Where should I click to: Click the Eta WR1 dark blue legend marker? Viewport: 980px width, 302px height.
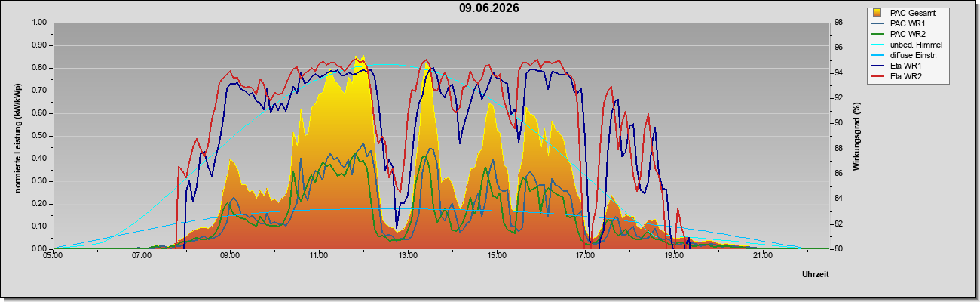click(877, 66)
